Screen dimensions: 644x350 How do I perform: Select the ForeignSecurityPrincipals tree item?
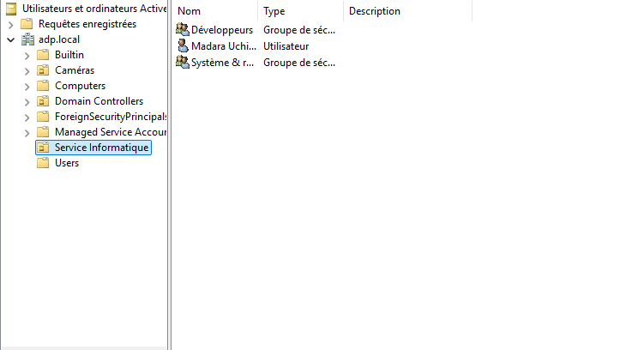pyautogui.click(x=111, y=117)
